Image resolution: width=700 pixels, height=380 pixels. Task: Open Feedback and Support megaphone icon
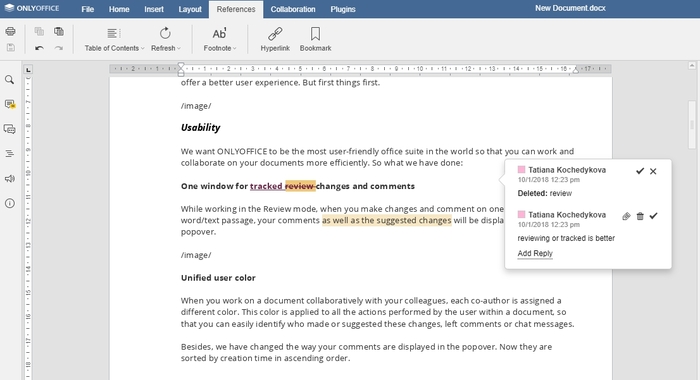[9, 179]
